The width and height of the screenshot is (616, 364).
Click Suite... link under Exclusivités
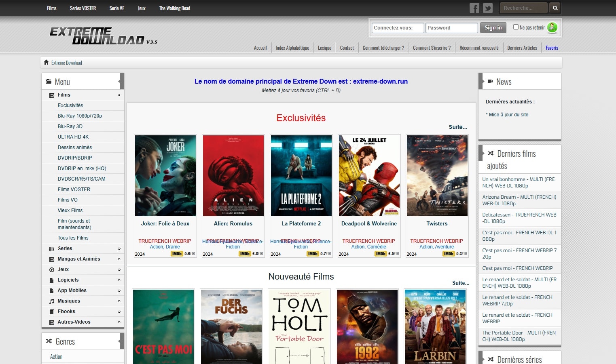pyautogui.click(x=458, y=127)
